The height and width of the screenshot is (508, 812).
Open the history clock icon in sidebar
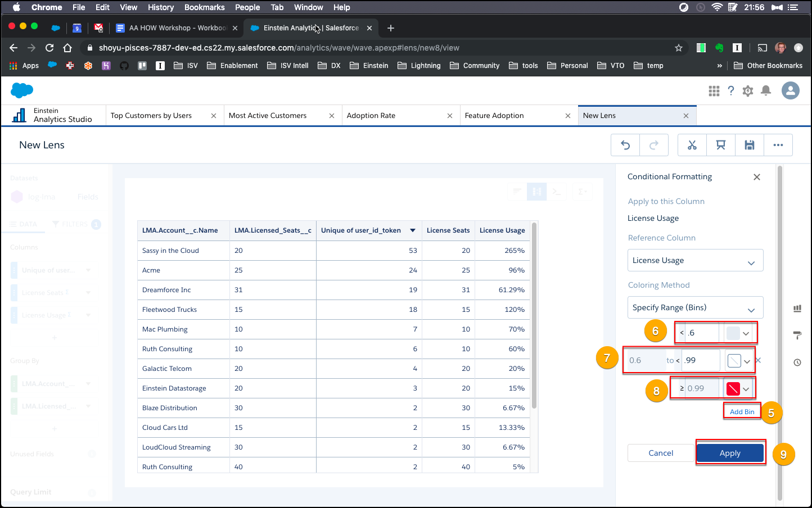pyautogui.click(x=797, y=362)
